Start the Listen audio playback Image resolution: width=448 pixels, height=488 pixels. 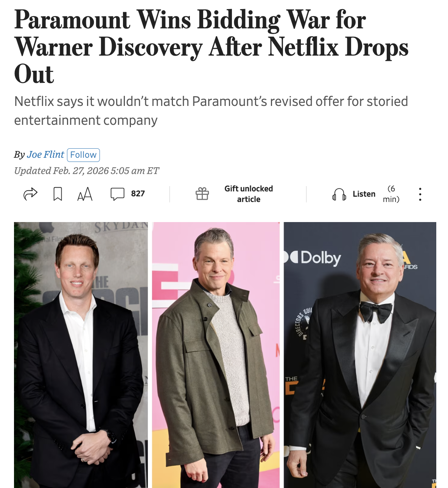click(364, 194)
